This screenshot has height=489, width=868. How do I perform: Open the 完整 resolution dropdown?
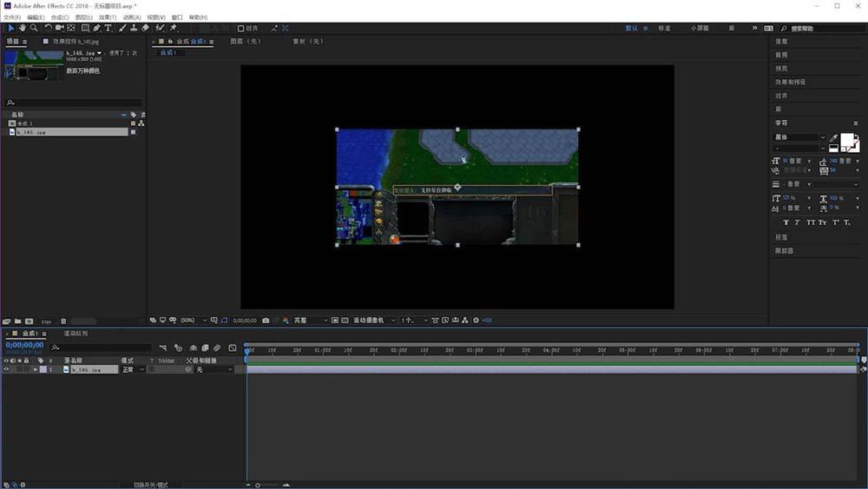pyautogui.click(x=311, y=320)
